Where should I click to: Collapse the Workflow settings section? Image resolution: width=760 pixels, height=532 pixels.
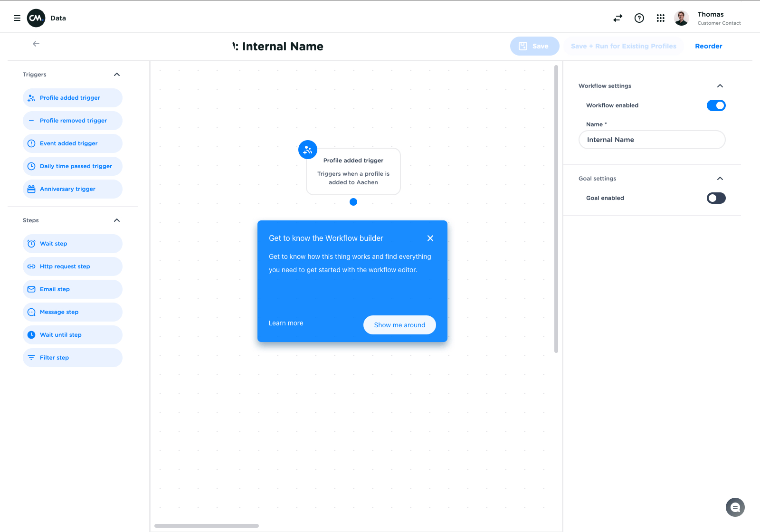tap(720, 86)
